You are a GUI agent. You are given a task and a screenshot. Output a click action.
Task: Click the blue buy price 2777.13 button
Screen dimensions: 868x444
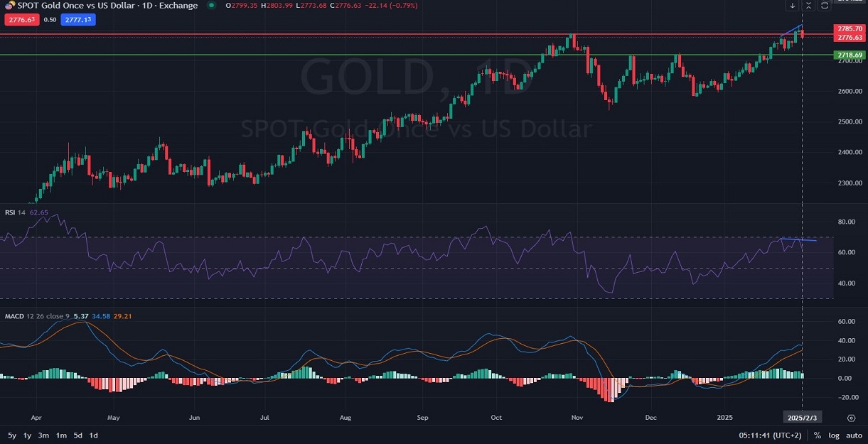click(78, 20)
